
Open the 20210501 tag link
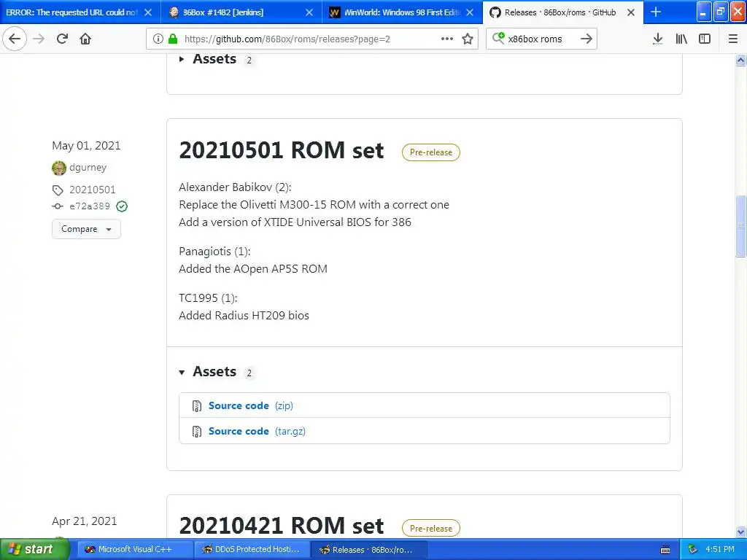tap(93, 190)
